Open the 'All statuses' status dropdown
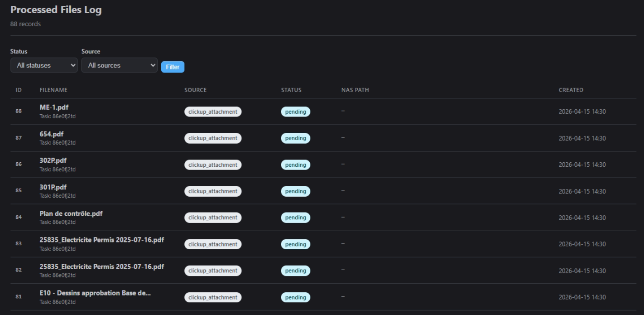Image resolution: width=644 pixels, height=315 pixels. (44, 65)
